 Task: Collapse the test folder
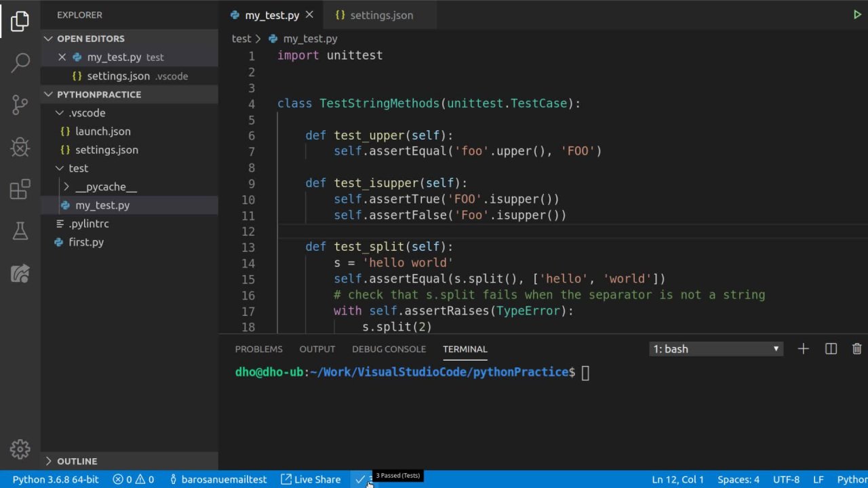pyautogui.click(x=130, y=168)
